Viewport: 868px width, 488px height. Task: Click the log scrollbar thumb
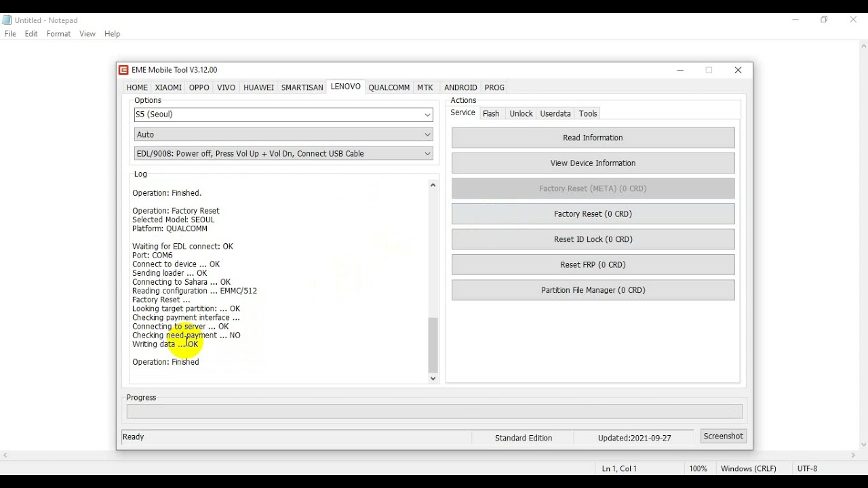[x=433, y=345]
